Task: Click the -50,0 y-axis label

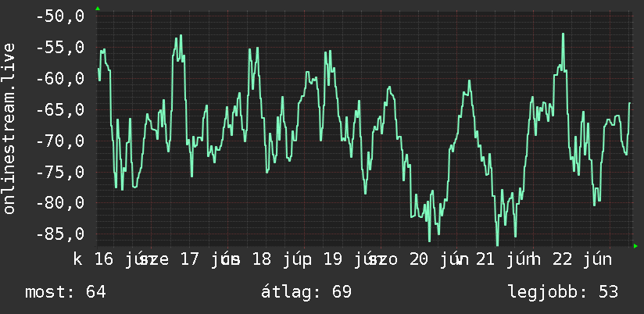Action: [x=60, y=17]
